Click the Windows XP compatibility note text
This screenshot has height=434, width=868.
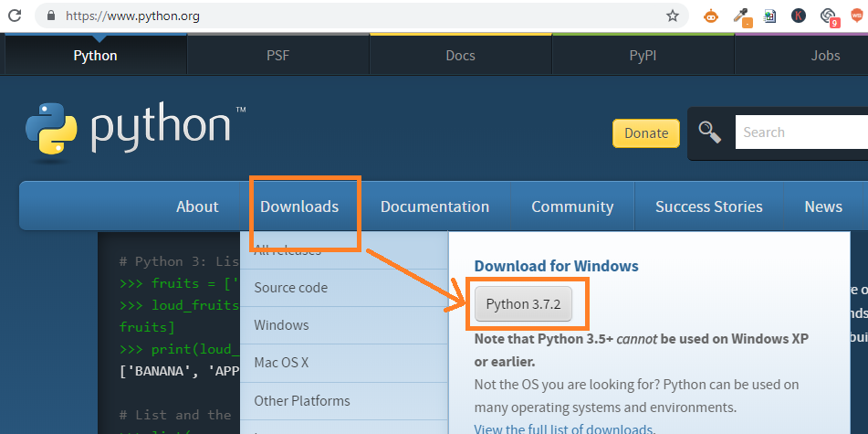pos(641,350)
